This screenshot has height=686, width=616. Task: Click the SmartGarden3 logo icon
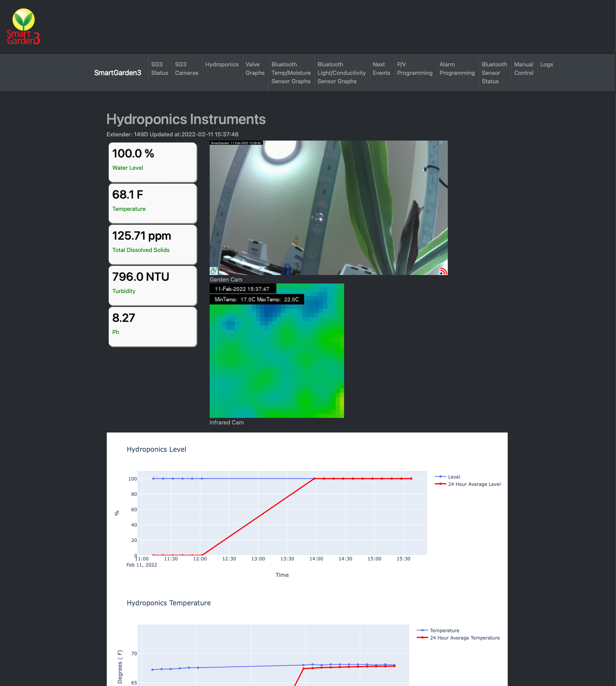[x=23, y=27]
